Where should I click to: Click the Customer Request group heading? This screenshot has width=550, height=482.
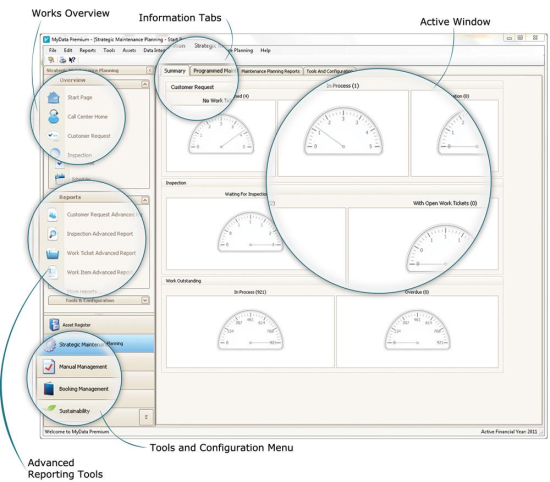192,87
